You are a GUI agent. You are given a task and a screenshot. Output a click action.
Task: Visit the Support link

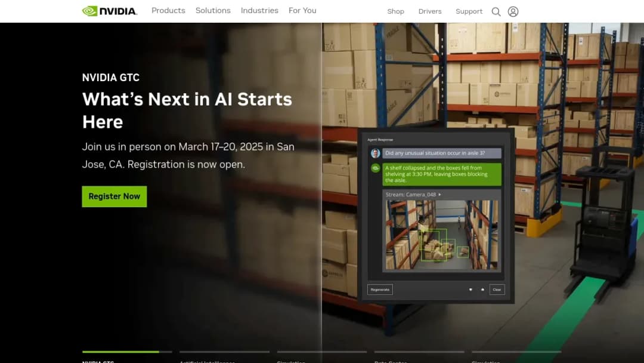pos(469,11)
